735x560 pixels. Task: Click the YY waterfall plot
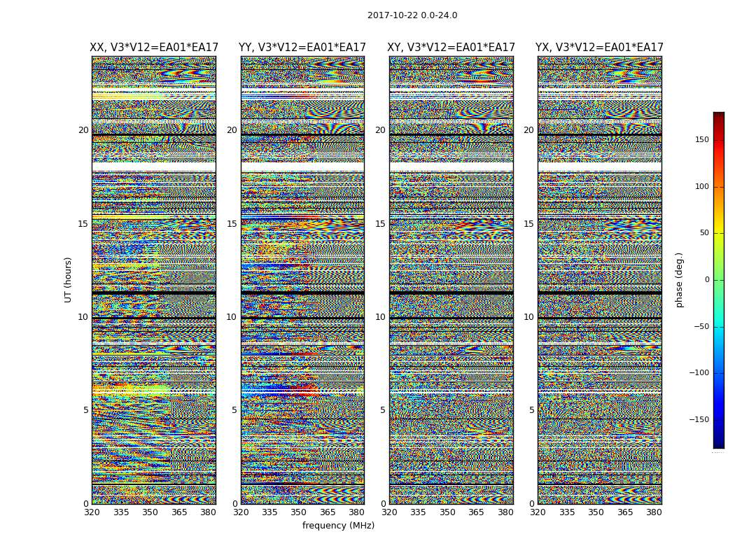point(302,280)
